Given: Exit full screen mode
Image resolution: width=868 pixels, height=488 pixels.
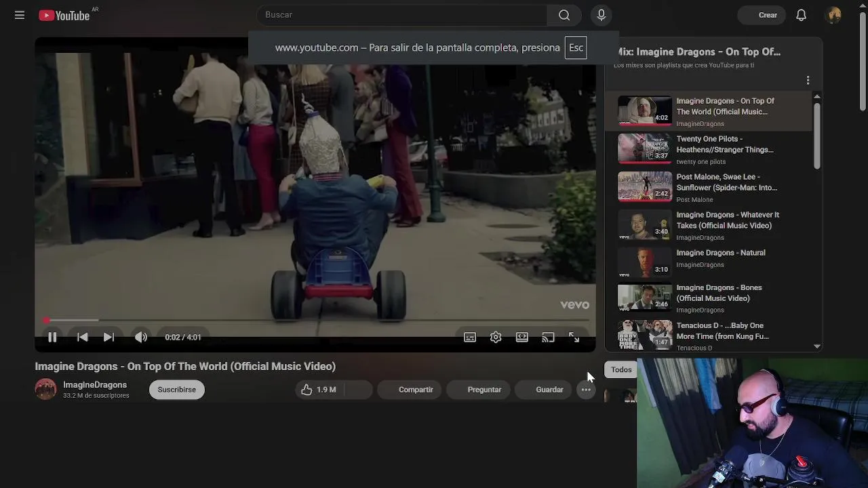Looking at the screenshot, I should click(x=574, y=337).
